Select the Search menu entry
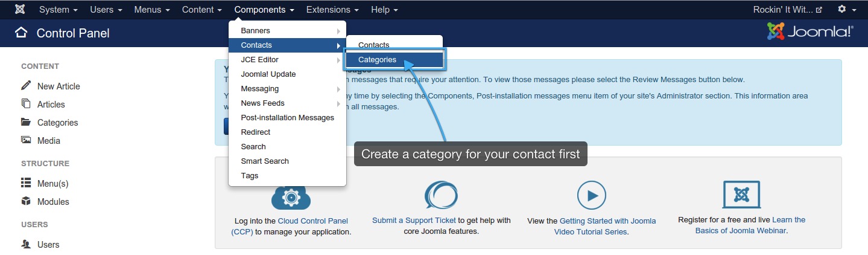Viewport: 868px width, 255px height. tap(287, 147)
